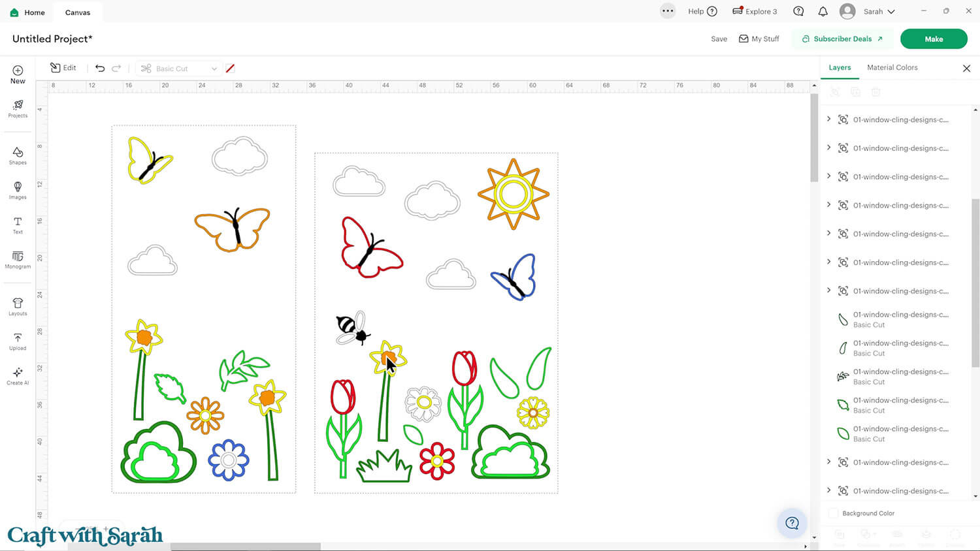Switch to the Material Colors tab
980x551 pixels.
click(892, 67)
